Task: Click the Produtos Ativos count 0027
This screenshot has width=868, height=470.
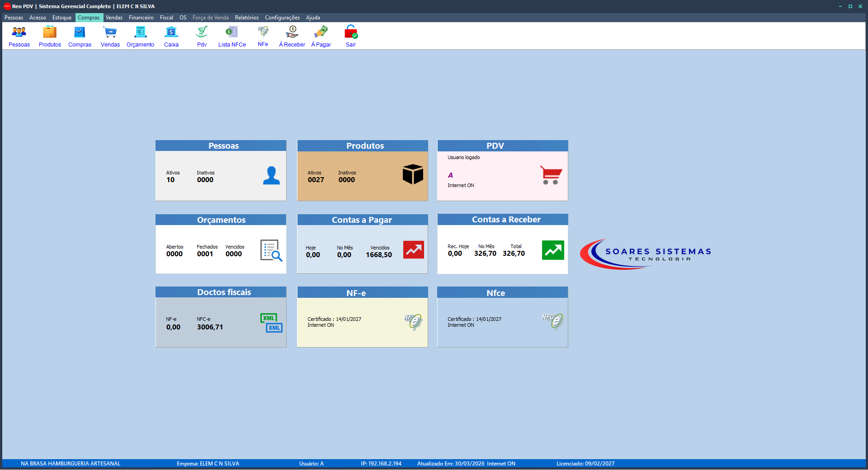Action: point(316,180)
